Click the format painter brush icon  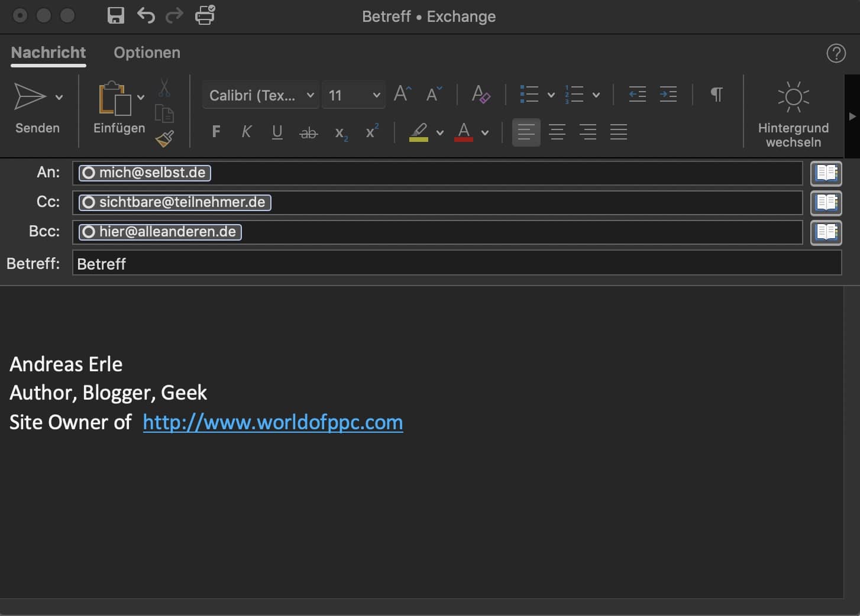pos(164,139)
